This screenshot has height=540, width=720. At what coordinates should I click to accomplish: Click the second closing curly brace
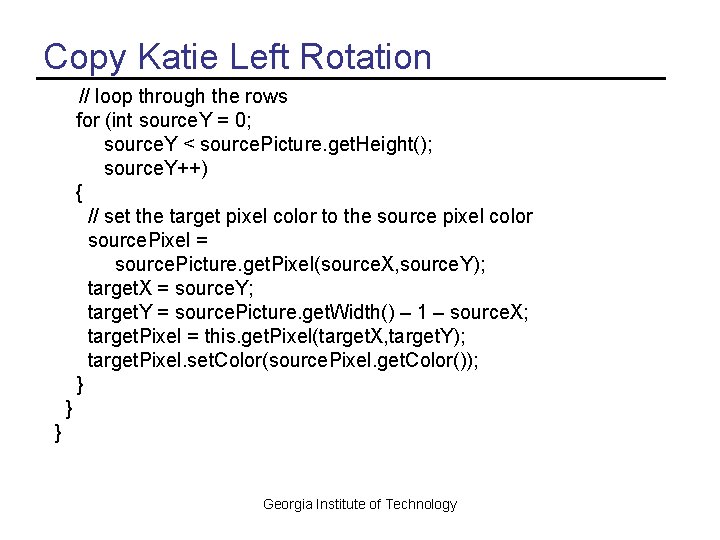click(x=69, y=408)
